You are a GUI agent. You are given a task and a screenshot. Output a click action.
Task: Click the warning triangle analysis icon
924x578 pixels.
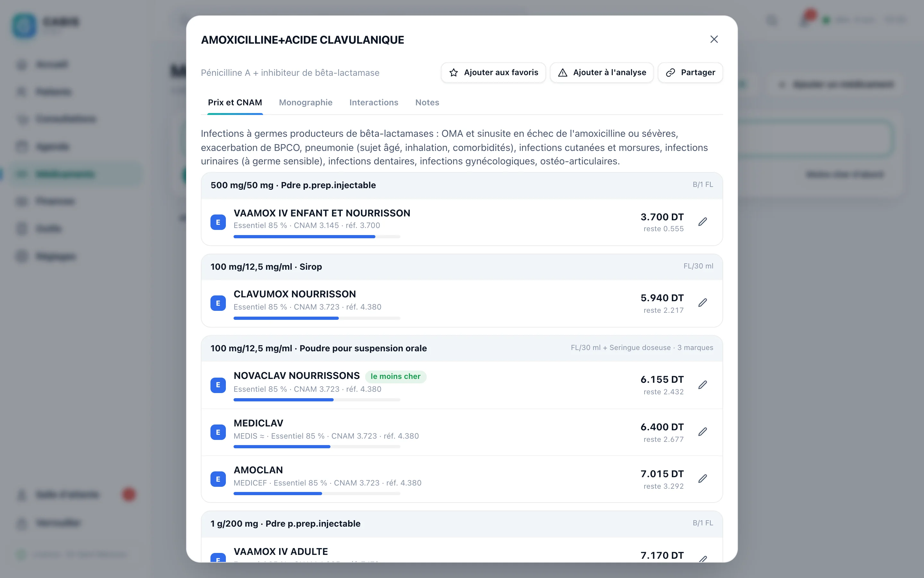click(x=562, y=73)
